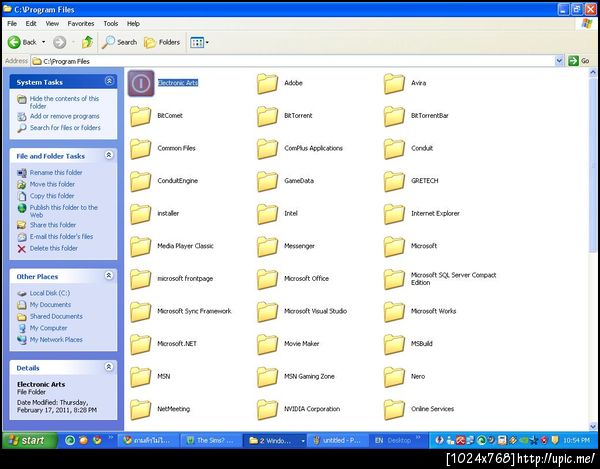Click Hide the contents of this folder
The image size is (600, 469).
click(64, 102)
